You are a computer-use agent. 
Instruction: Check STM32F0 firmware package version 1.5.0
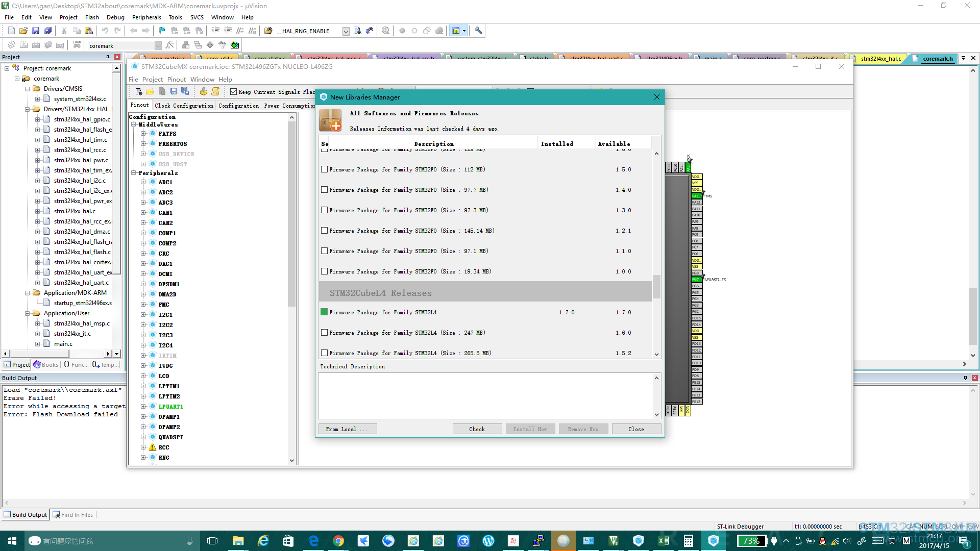click(324, 169)
